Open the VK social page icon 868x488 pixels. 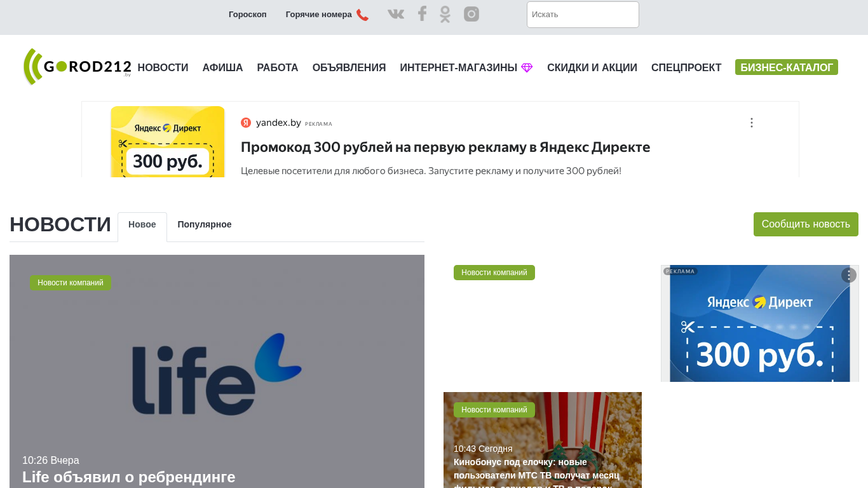click(x=396, y=14)
